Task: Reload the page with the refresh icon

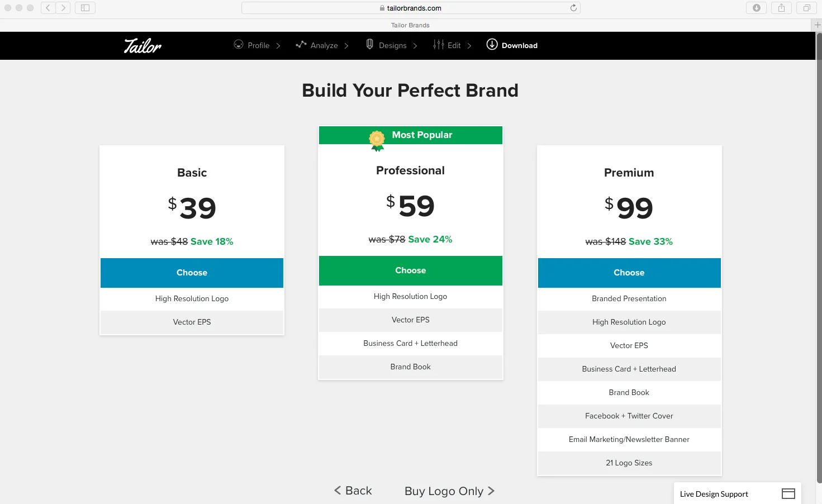Action: [573, 8]
